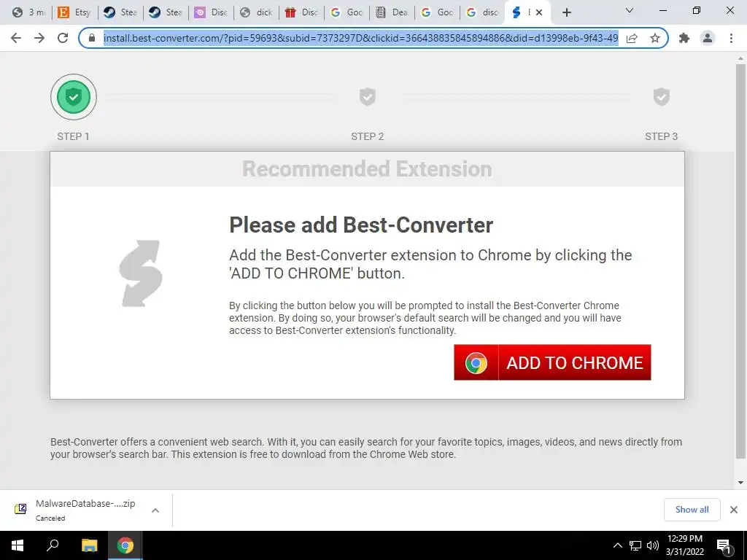Screen dimensions: 747x560
Task: Restore down the Chrome window
Action: coord(697,10)
